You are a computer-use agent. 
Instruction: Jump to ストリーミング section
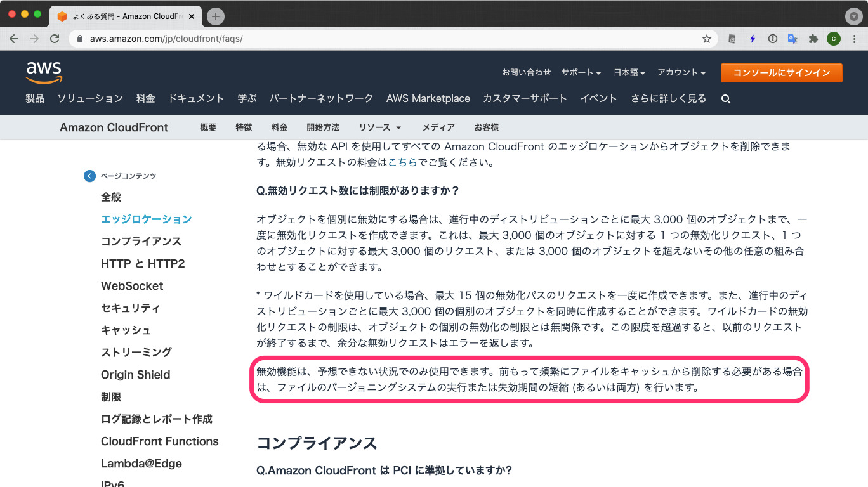coord(136,353)
